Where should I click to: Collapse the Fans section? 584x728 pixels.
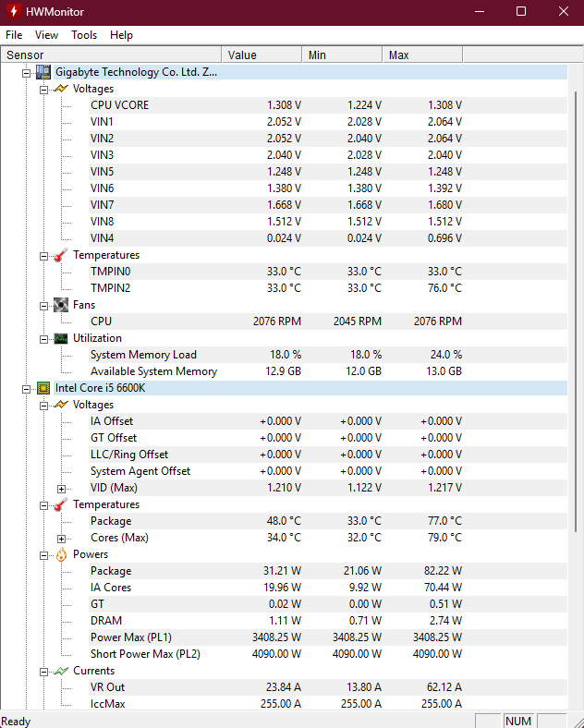pos(43,305)
